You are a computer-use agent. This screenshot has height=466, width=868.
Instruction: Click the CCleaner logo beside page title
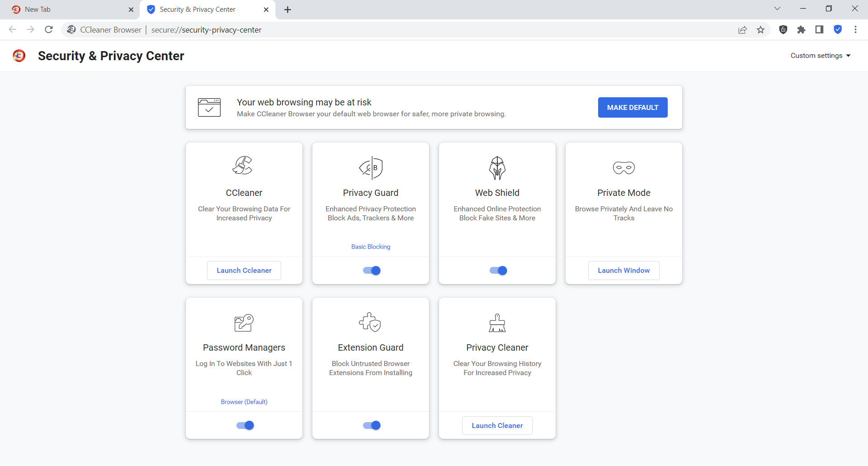click(19, 56)
